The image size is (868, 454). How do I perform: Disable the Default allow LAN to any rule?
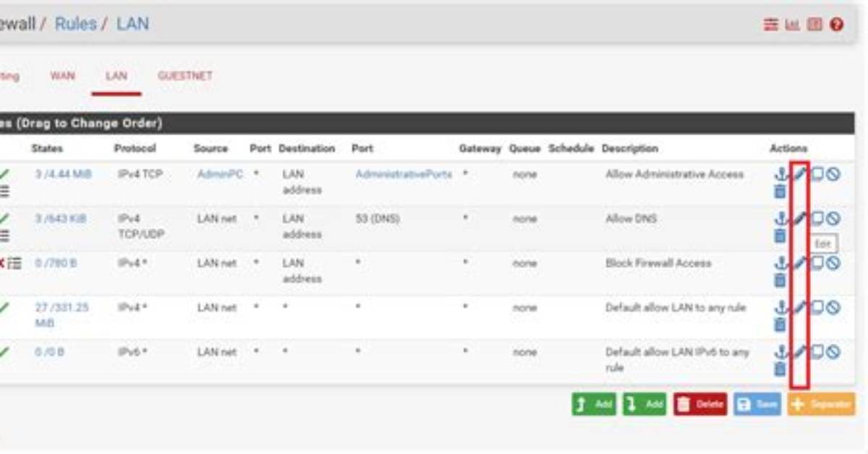[x=833, y=307]
